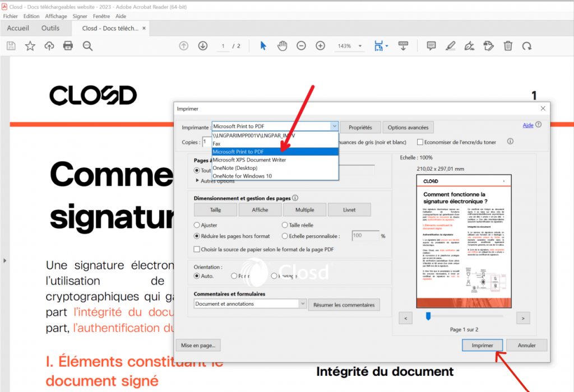Screen dimensions: 574x392
Task: Go to next page with down arrow
Action: pyautogui.click(x=202, y=46)
